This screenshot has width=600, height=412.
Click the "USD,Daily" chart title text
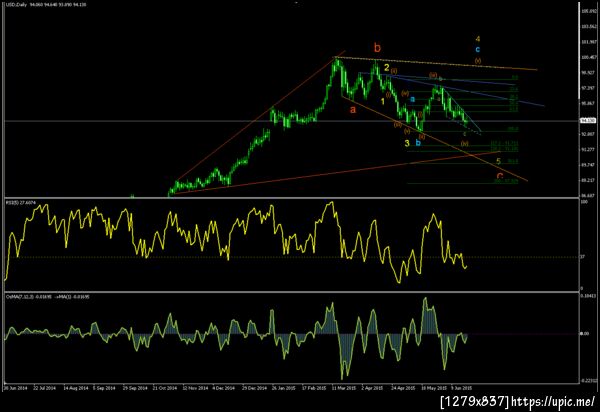(16, 5)
